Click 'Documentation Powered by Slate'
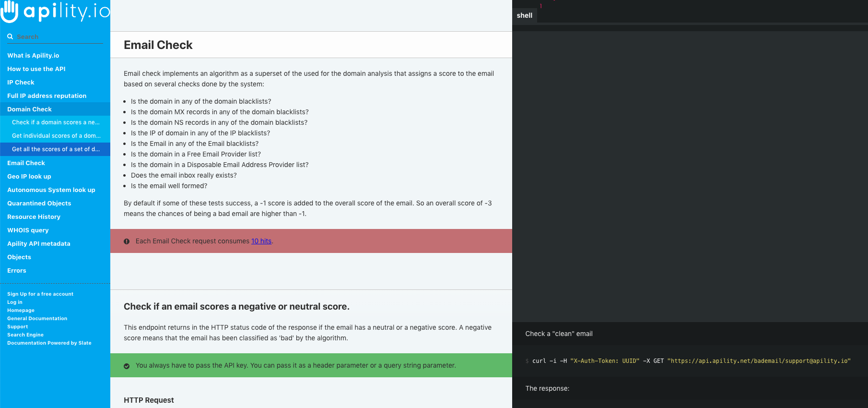 [x=49, y=343]
